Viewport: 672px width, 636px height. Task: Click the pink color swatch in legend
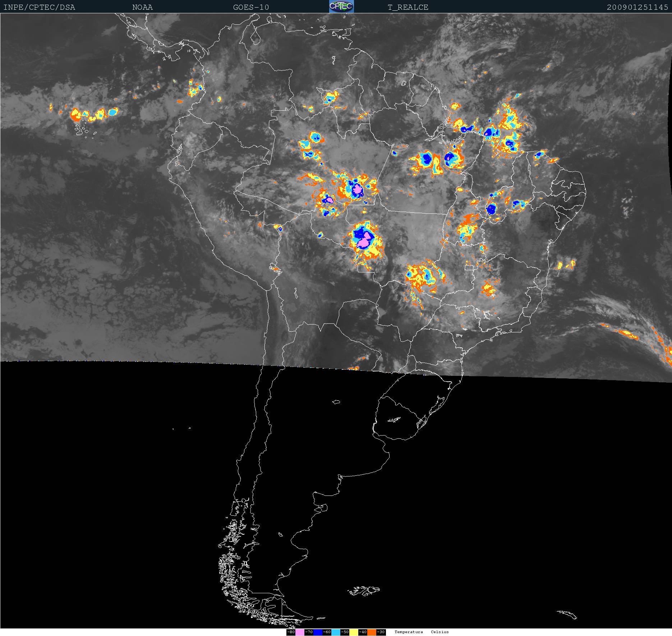pos(300,632)
